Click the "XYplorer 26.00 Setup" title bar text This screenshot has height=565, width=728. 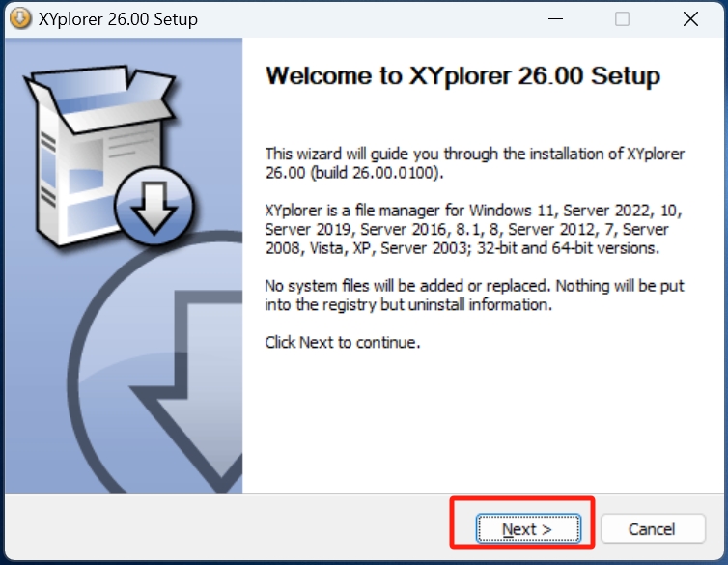(x=118, y=19)
